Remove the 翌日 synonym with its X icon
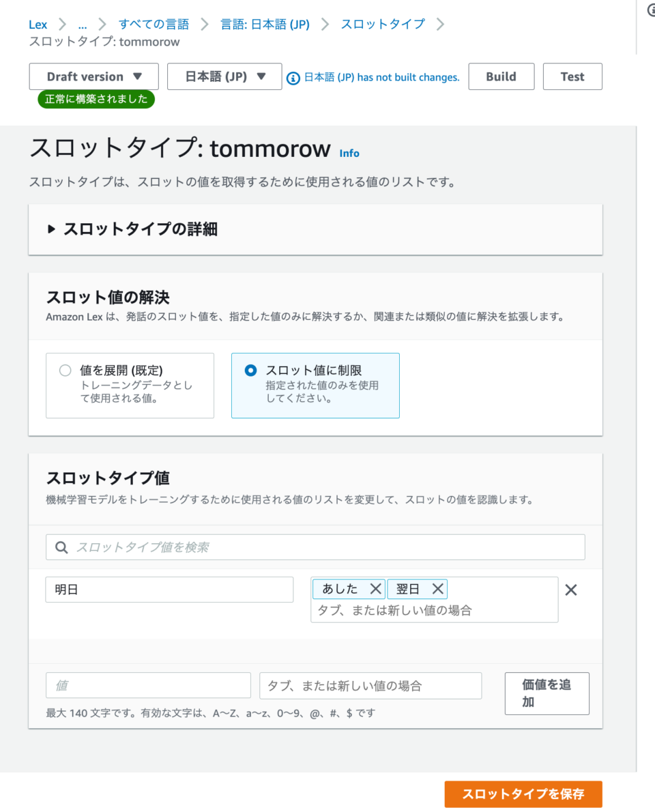The height and width of the screenshot is (812, 655). point(439,588)
